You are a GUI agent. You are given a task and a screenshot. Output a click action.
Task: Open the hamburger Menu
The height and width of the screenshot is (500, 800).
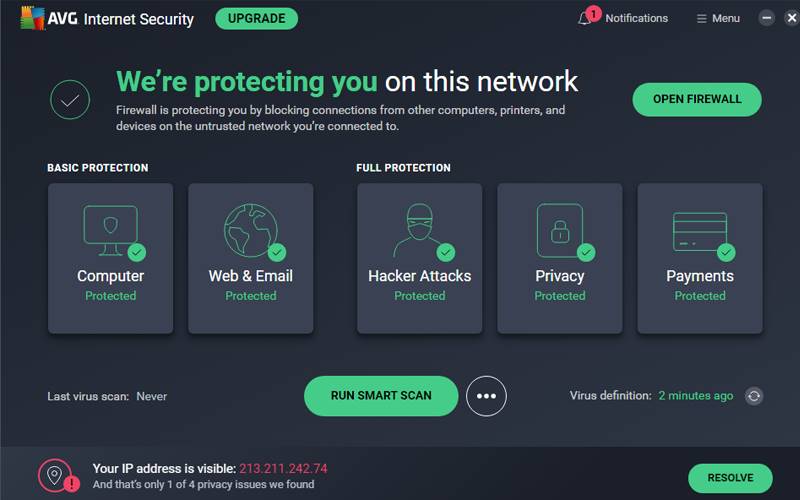pyautogui.click(x=718, y=18)
